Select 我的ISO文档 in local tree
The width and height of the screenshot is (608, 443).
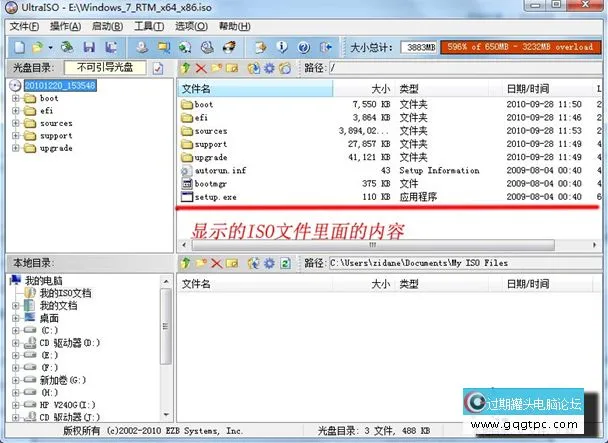[x=66, y=293]
